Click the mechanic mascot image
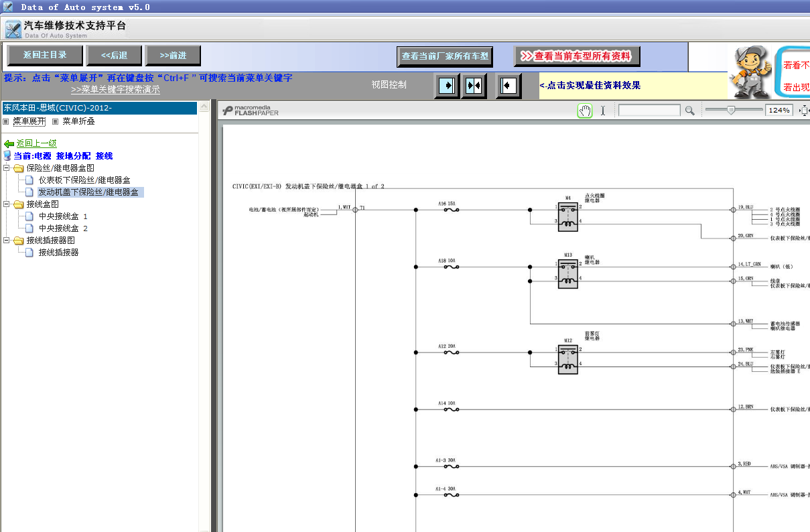Screen dimensions: 810x532 [x=751, y=72]
